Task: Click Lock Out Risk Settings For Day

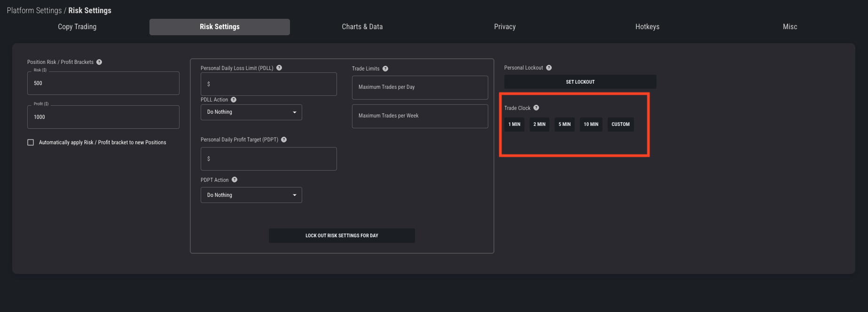Action: click(x=342, y=235)
